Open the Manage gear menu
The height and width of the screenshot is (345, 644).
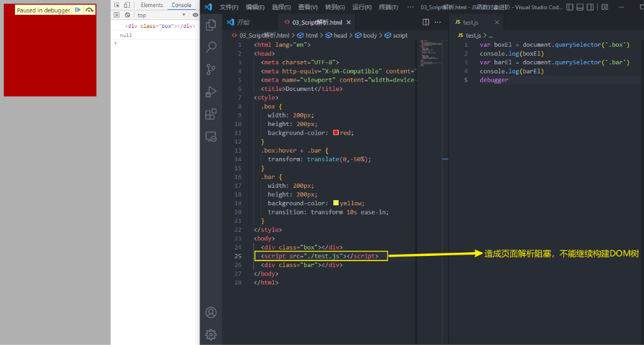[x=211, y=335]
